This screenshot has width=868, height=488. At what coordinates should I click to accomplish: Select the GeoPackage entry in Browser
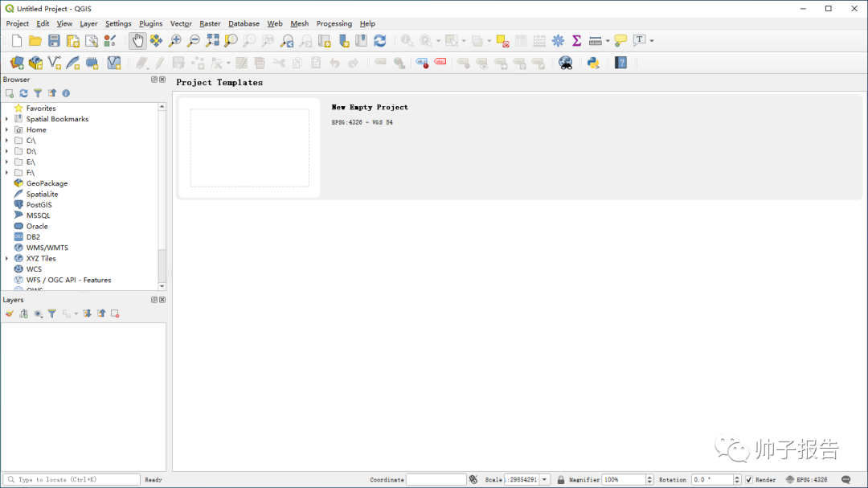pyautogui.click(x=47, y=183)
